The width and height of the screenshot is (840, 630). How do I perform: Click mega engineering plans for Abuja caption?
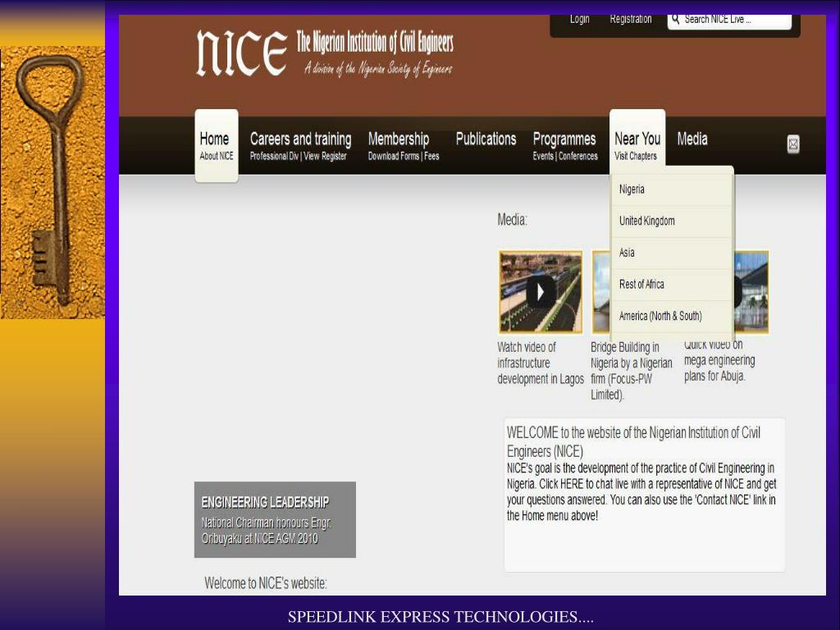click(x=719, y=361)
